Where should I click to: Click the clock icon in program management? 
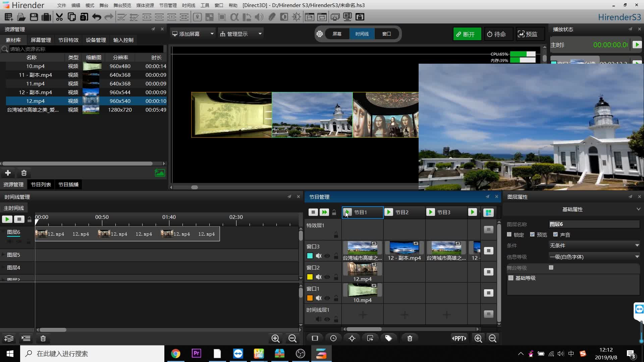tap(333, 339)
